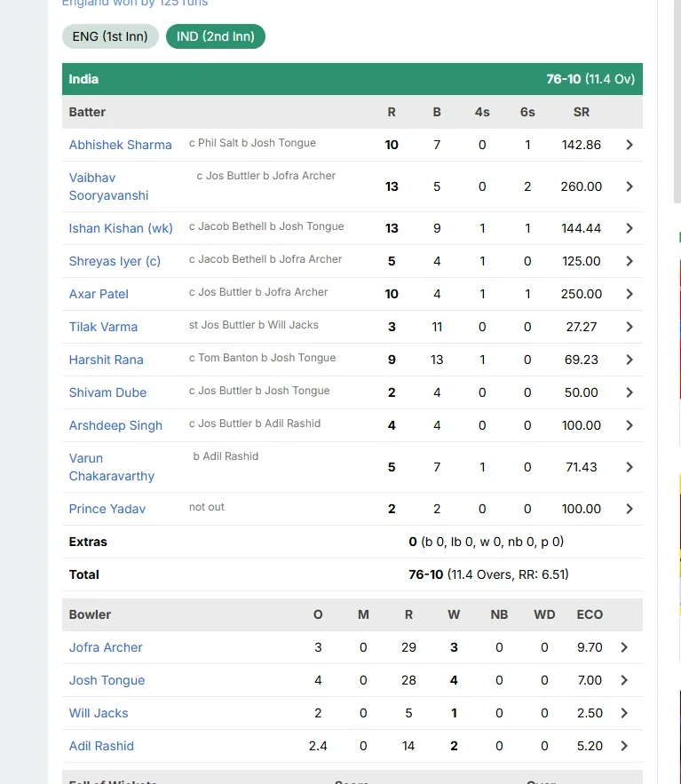681x784 pixels.
Task: Select IND (2nd Inn) tab
Action: coord(216,36)
